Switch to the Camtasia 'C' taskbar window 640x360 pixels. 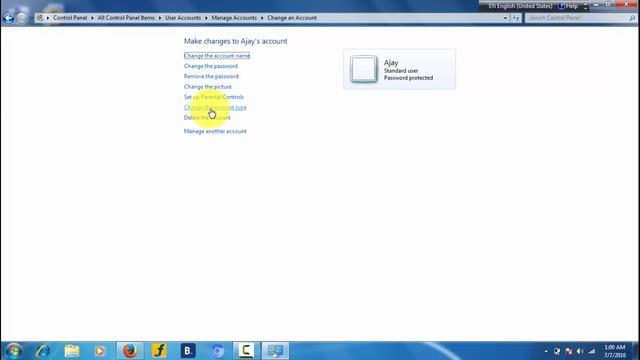pos(246,351)
